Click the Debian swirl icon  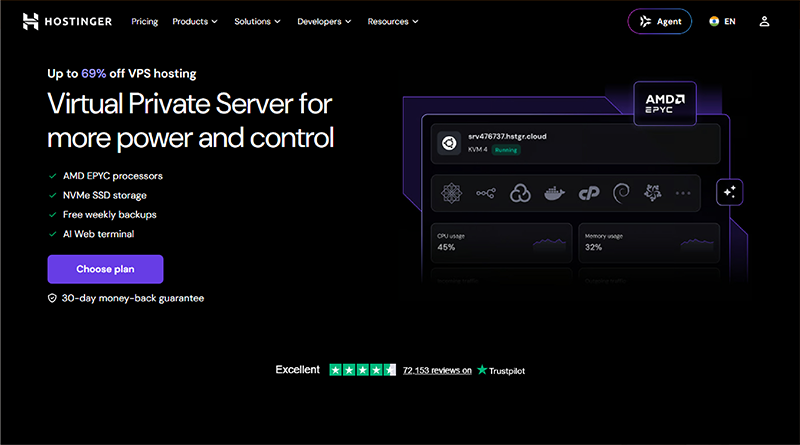[621, 193]
